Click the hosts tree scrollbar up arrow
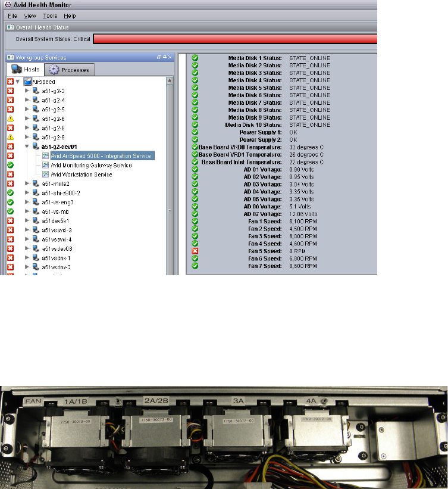This screenshot has width=448, height=489. pyautogui.click(x=170, y=80)
